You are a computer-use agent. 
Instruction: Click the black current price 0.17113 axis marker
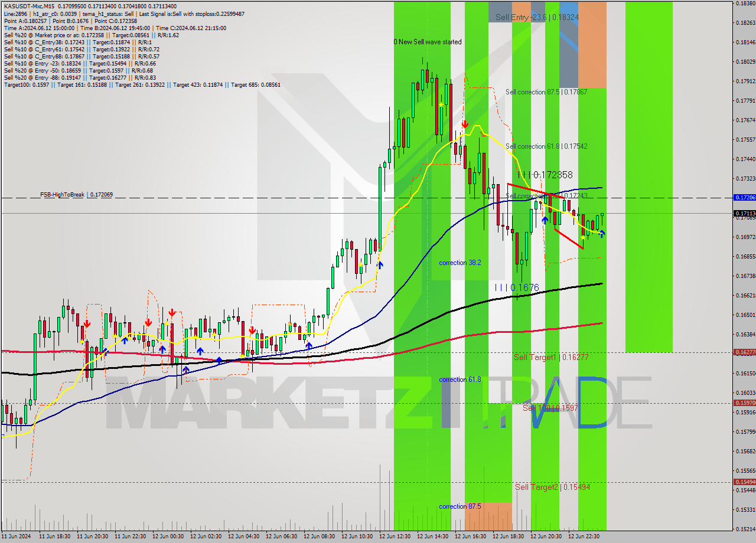pos(744,213)
